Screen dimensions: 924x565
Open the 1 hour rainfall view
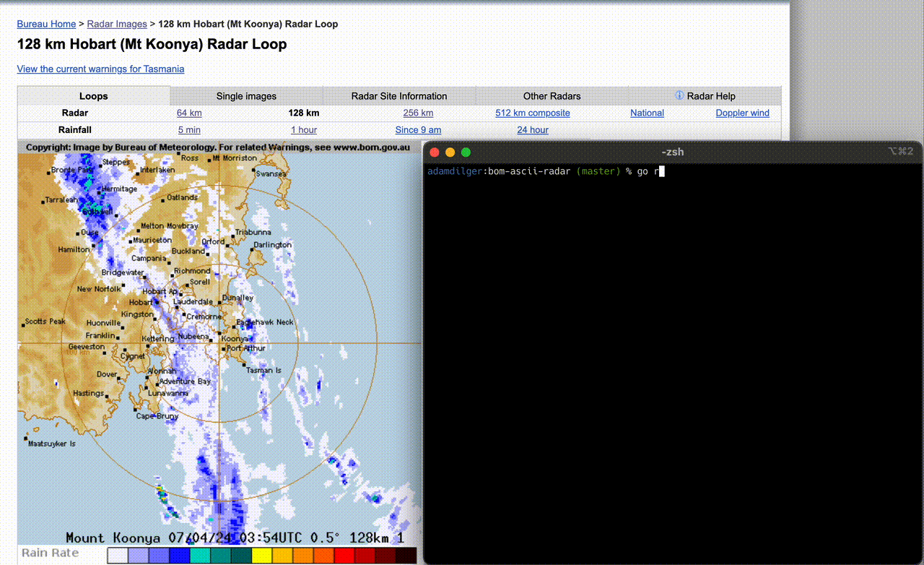(303, 129)
